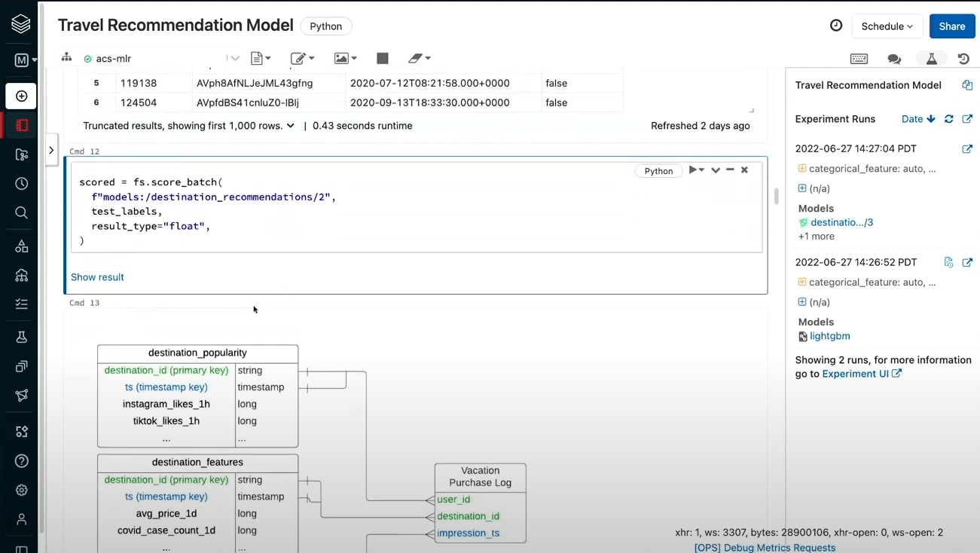Sort experiment runs by Date
Screen dimensions: 980x553
[x=918, y=119]
